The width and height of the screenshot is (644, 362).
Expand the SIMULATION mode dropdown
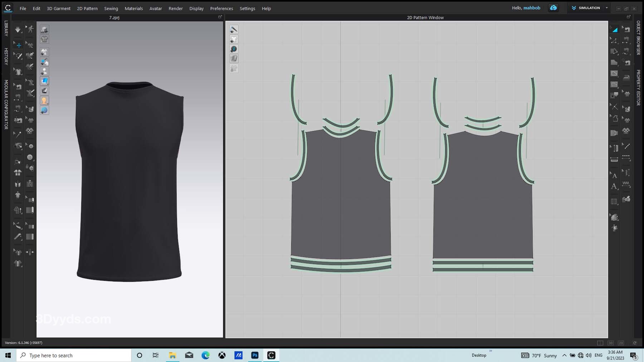pyautogui.click(x=606, y=8)
